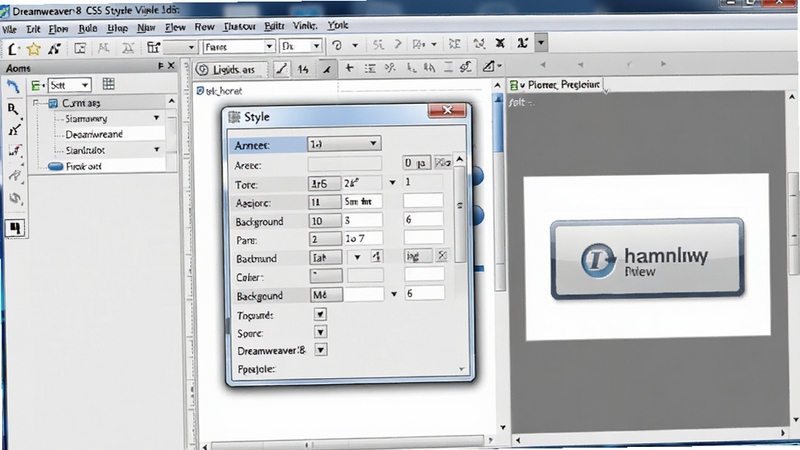Close the Style dialog
Screen dimensions: 800x450
coord(447,110)
